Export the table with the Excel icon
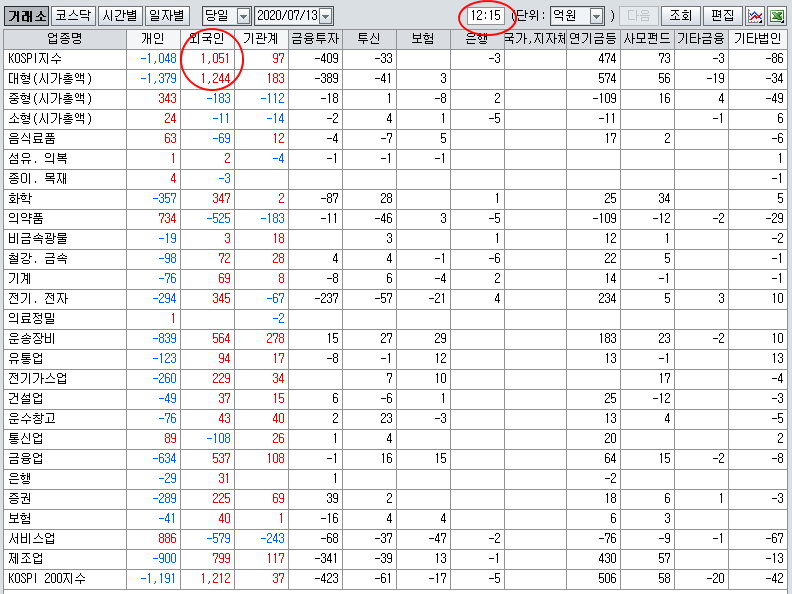The image size is (792, 594). coord(777,16)
